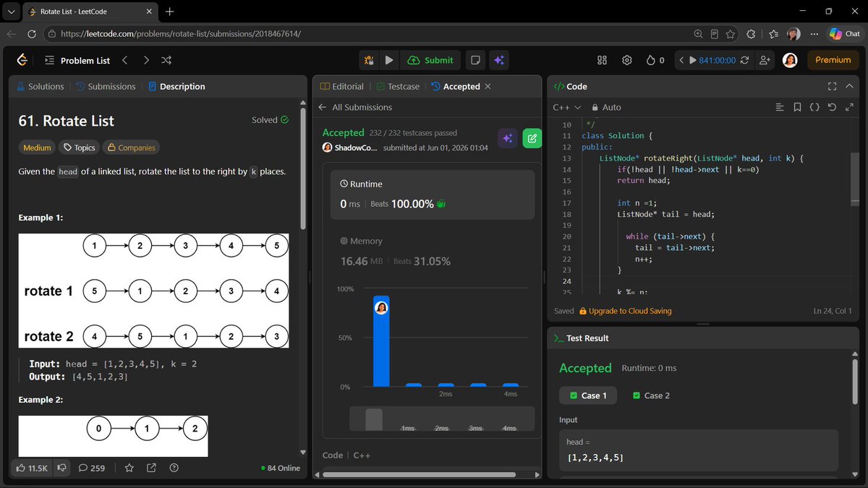The width and height of the screenshot is (868, 488).
Task: Reset the timer with refresh icon
Action: click(746, 60)
